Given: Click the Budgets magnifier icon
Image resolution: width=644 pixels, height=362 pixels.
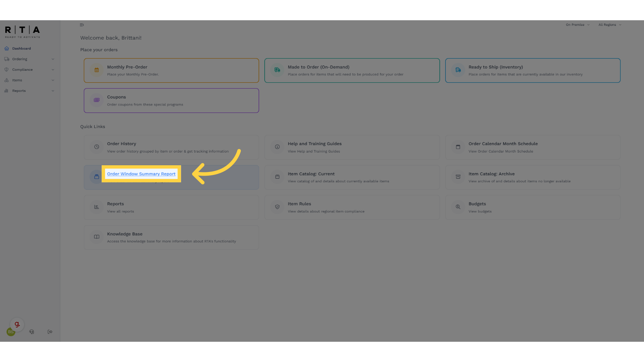Looking at the screenshot, I should [458, 207].
